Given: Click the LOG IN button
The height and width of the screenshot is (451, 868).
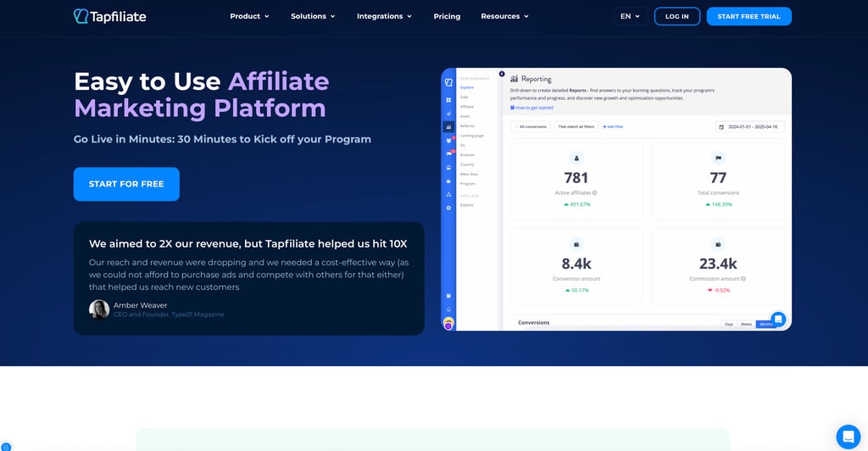Looking at the screenshot, I should click(x=677, y=17).
